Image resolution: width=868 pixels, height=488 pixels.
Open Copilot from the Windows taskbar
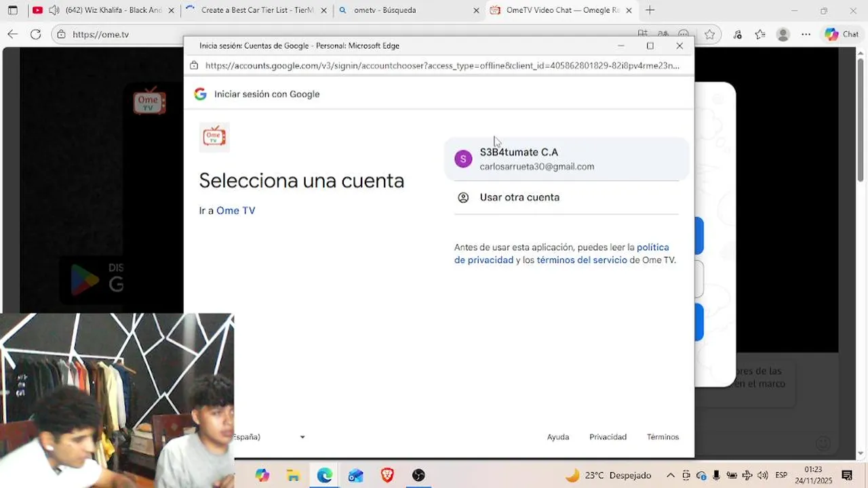tap(262, 475)
